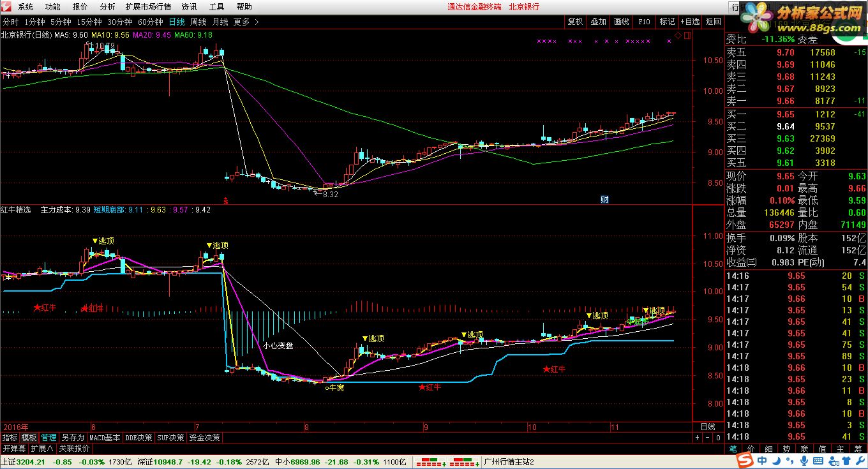Switch to 周线 weekly chart

pos(198,22)
